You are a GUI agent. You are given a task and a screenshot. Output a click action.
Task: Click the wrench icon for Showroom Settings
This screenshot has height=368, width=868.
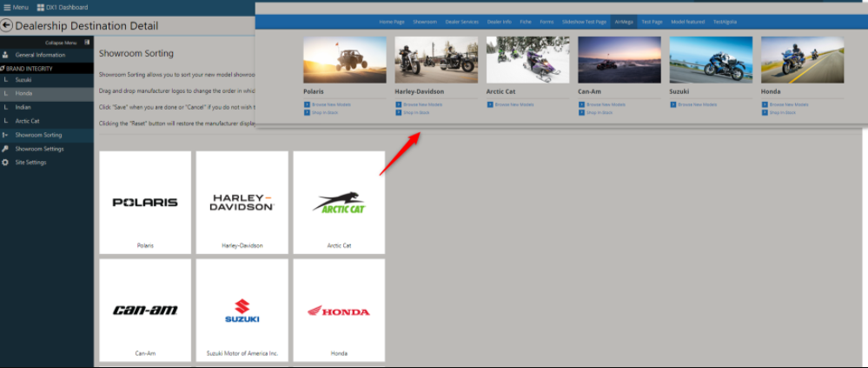pyautogui.click(x=5, y=149)
